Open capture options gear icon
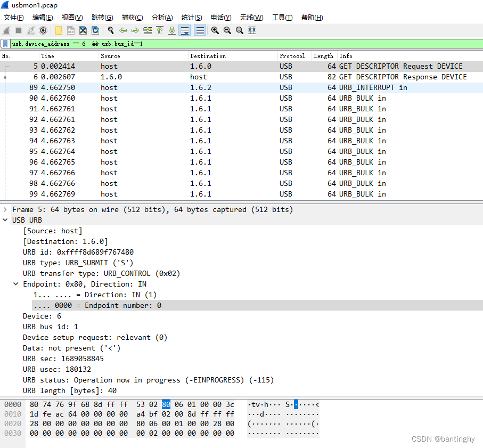The image size is (483, 448). tap(43, 30)
